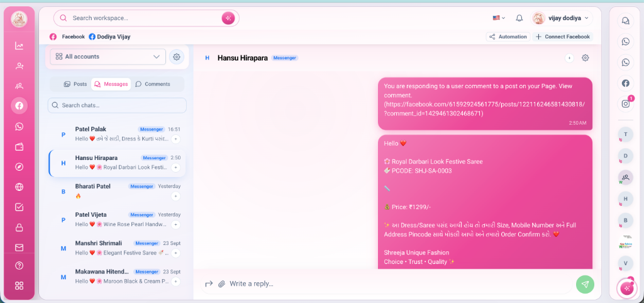Open the group/team icon in left sidebar

pos(19,86)
